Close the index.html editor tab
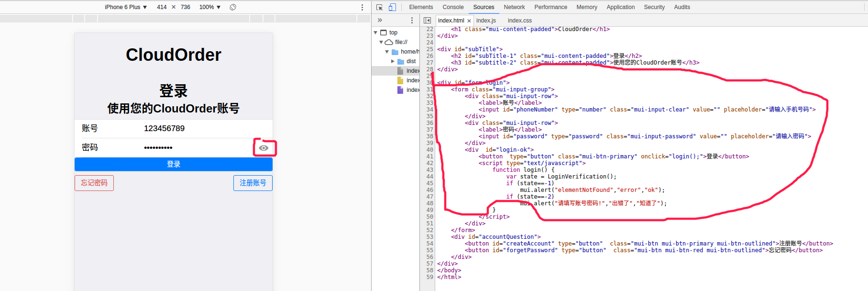Viewport: 868px width, 291px height. coord(469,21)
